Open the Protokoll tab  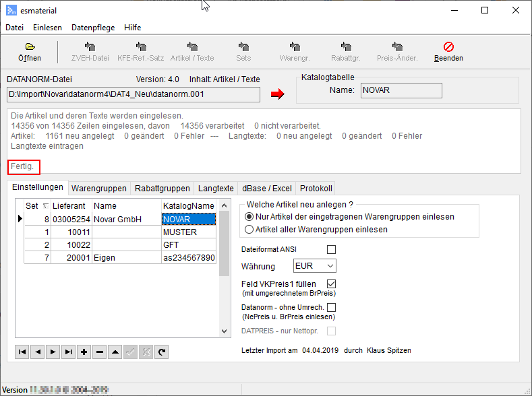316,189
